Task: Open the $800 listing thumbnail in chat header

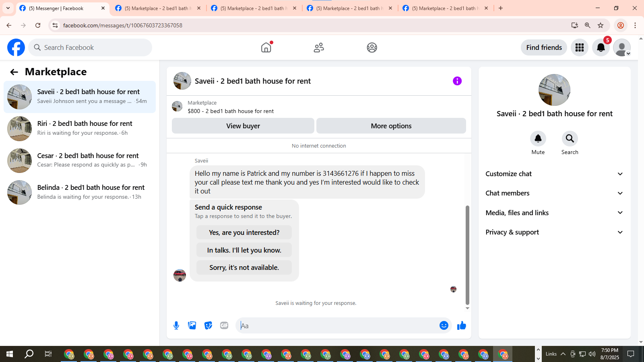Action: tap(177, 107)
